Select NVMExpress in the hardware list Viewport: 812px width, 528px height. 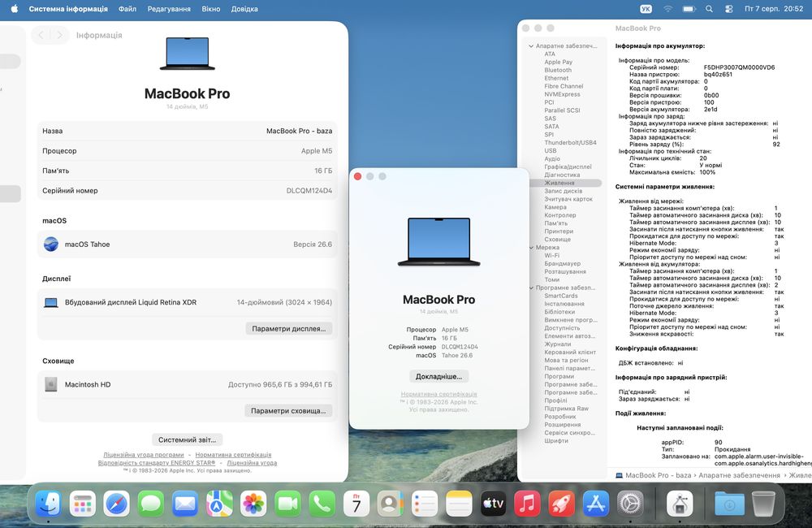pyautogui.click(x=562, y=94)
